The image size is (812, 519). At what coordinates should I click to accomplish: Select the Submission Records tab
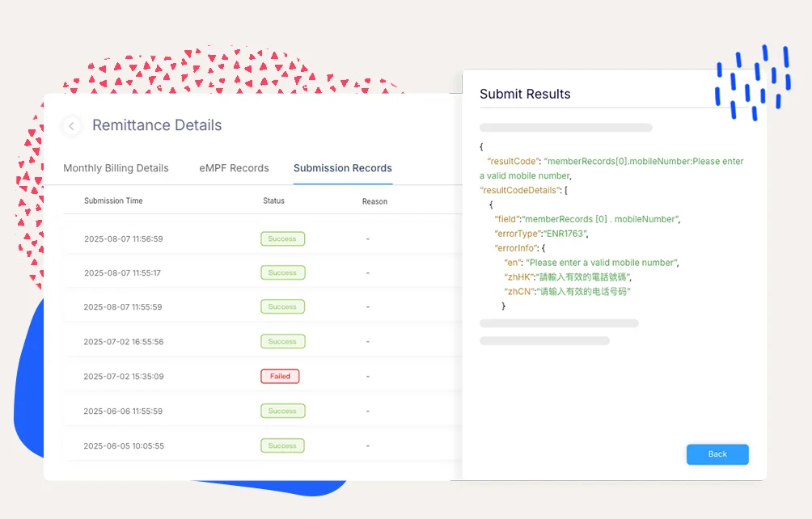pyautogui.click(x=342, y=168)
